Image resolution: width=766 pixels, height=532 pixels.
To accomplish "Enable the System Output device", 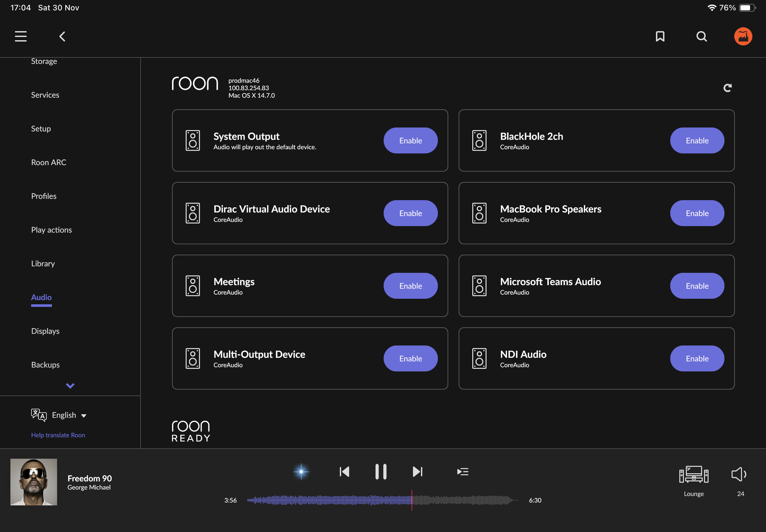I will tap(410, 140).
